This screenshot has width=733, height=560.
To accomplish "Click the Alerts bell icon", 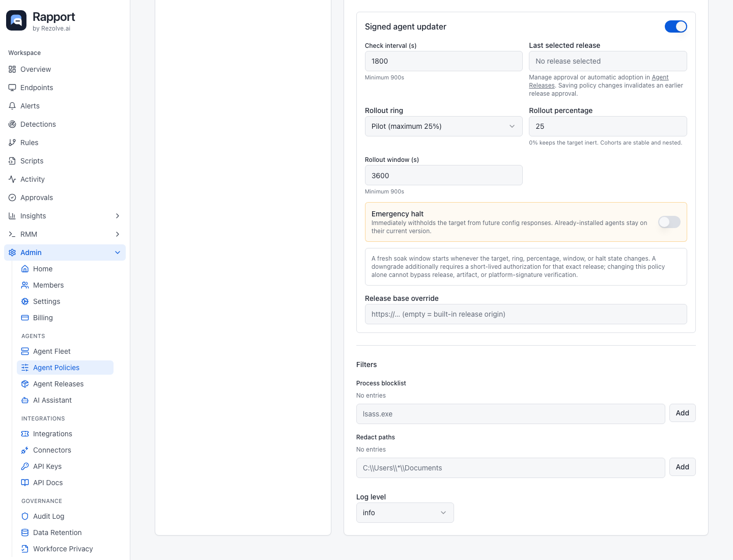I will (12, 106).
